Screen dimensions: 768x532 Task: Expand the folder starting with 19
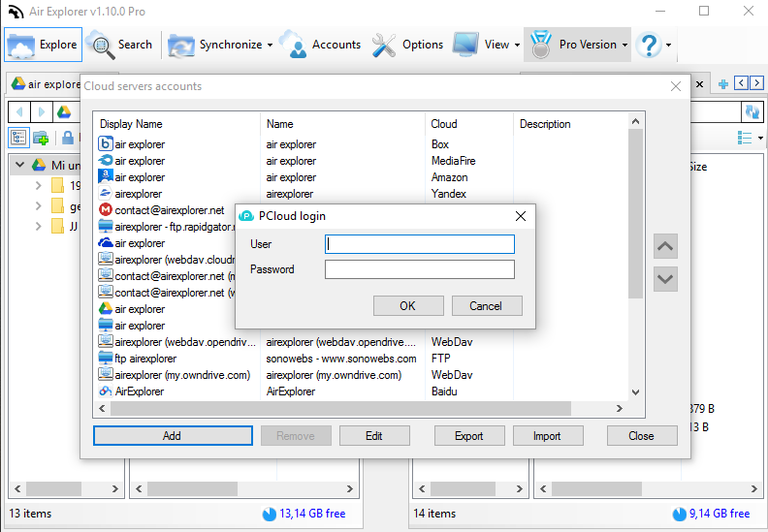click(38, 185)
